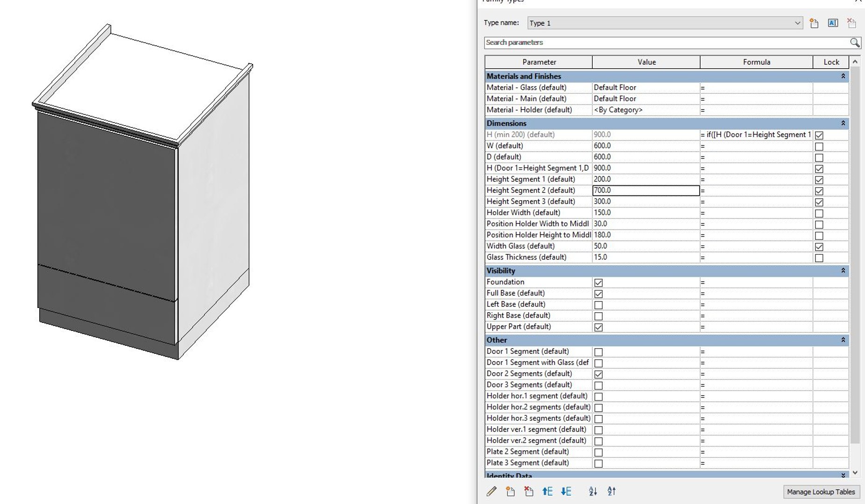The height and width of the screenshot is (504, 865).
Task: Lock the W (default) parameter
Action: (x=819, y=146)
